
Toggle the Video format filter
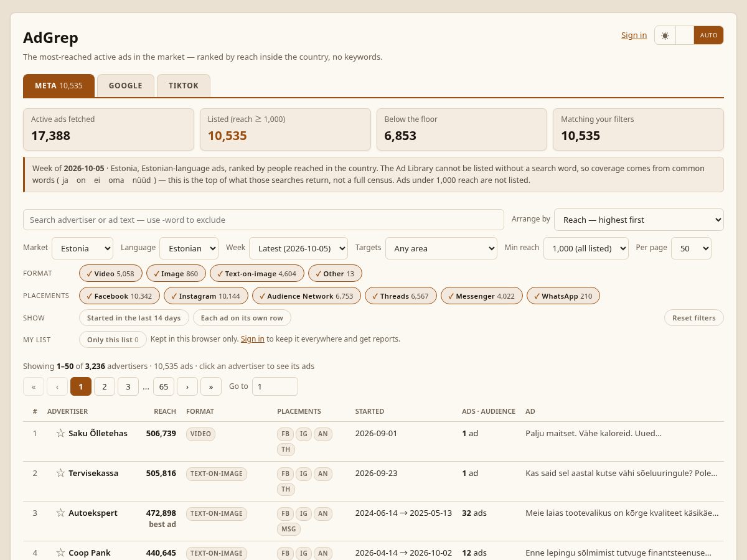click(111, 273)
